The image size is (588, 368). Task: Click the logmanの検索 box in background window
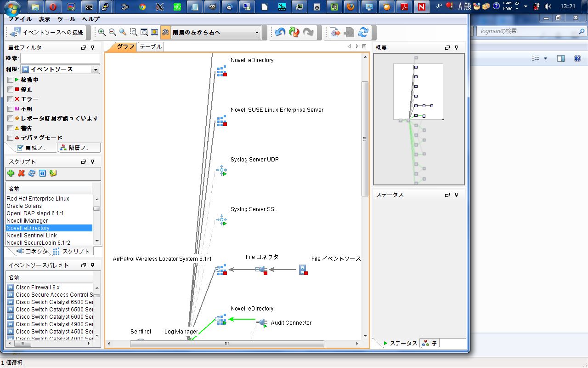[x=531, y=31]
